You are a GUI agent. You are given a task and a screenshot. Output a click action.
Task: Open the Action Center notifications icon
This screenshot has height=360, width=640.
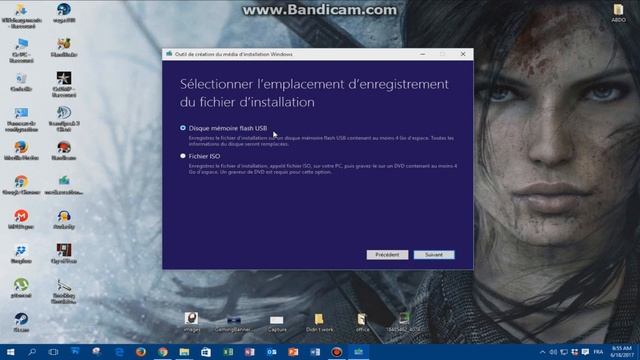[x=585, y=352]
